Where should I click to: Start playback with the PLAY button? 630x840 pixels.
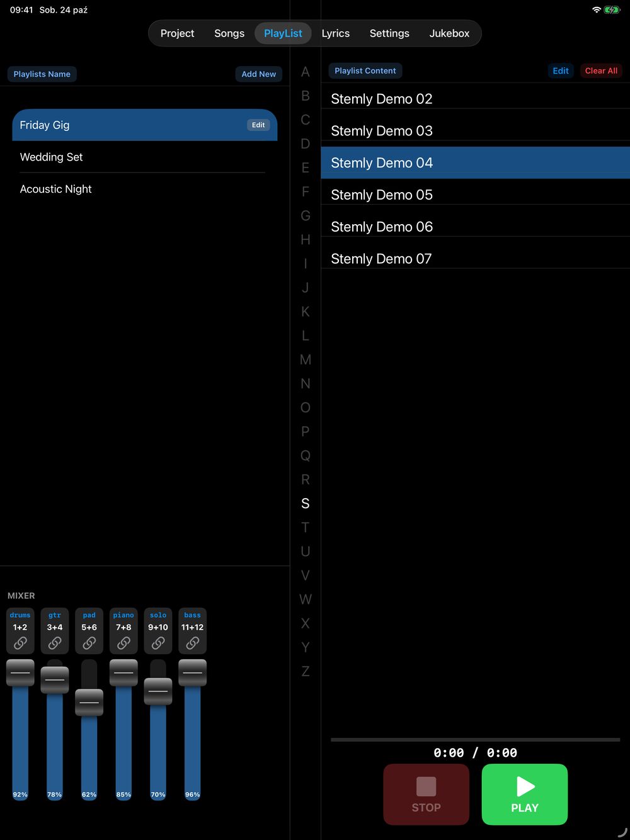pyautogui.click(x=525, y=795)
